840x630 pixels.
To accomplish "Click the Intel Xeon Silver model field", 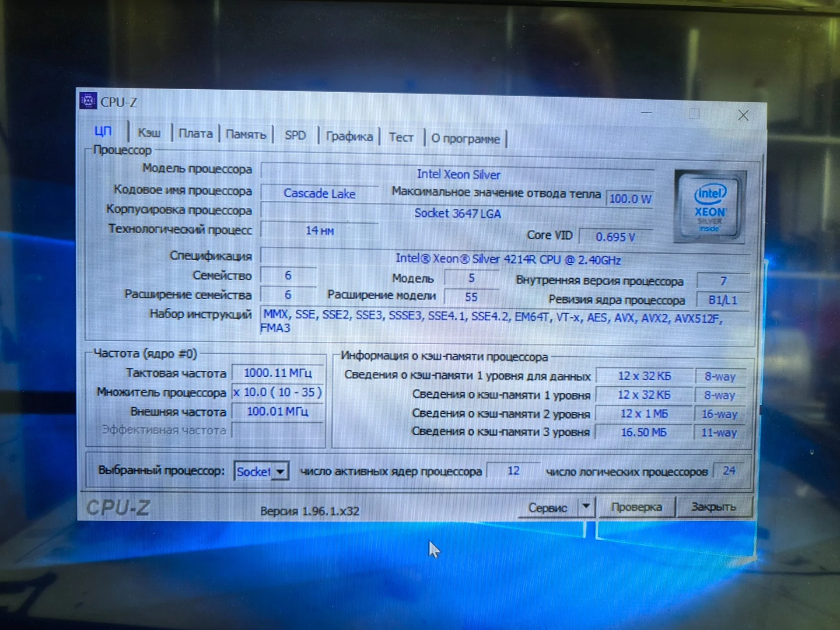I will 458,174.
